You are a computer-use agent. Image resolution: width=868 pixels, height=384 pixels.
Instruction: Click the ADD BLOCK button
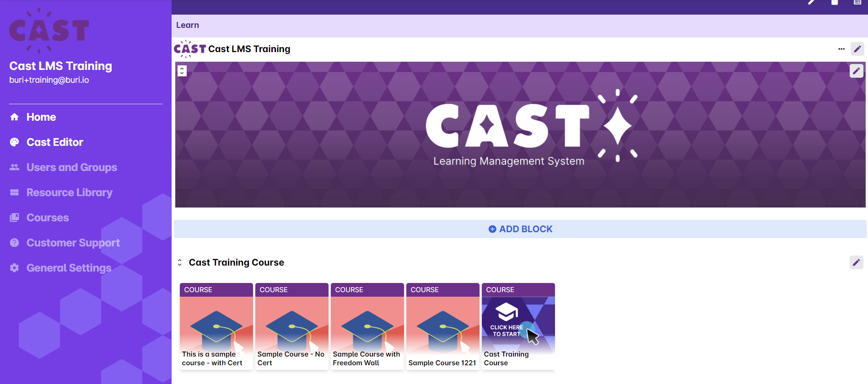pos(520,229)
